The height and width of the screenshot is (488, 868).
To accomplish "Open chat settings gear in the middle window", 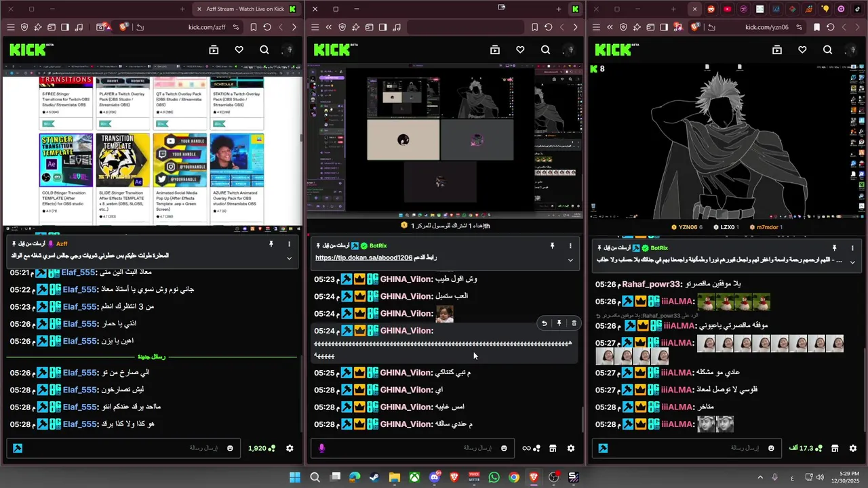I will click(x=571, y=448).
